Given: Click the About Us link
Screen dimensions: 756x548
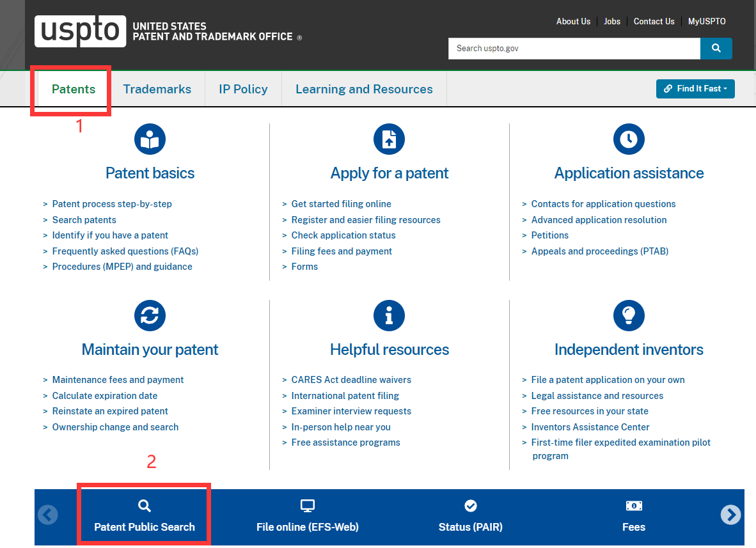Looking at the screenshot, I should tap(573, 21).
